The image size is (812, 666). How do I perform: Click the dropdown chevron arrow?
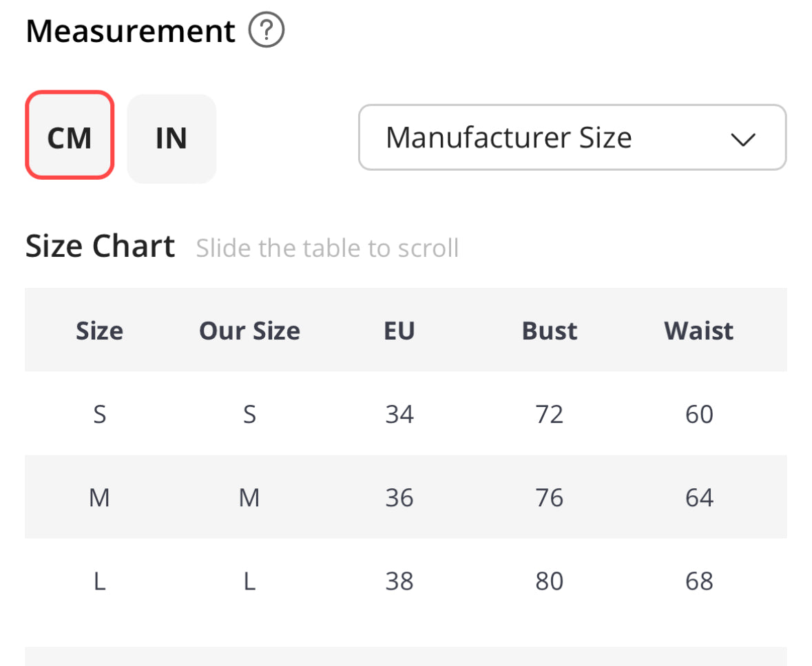pos(742,139)
